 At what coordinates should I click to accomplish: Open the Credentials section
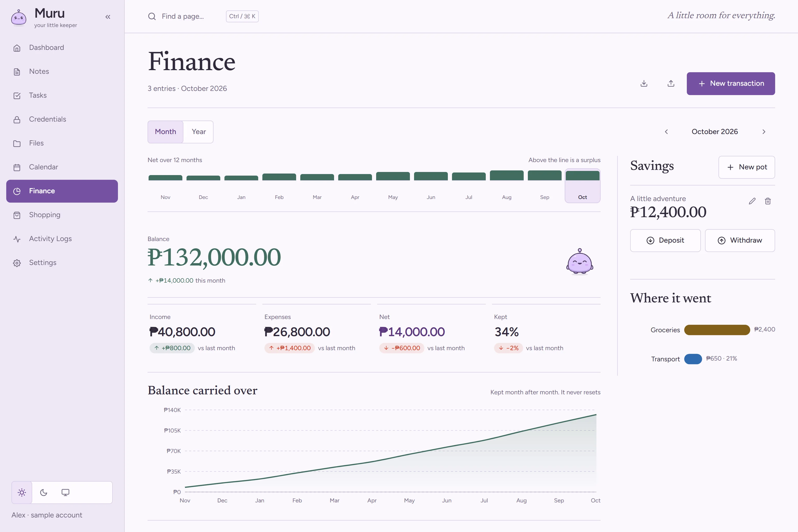pos(62,119)
